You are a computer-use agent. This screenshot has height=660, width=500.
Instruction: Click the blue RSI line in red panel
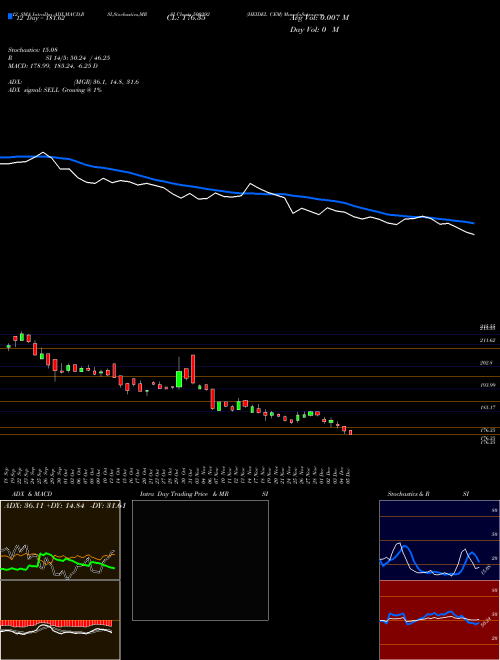(429, 617)
